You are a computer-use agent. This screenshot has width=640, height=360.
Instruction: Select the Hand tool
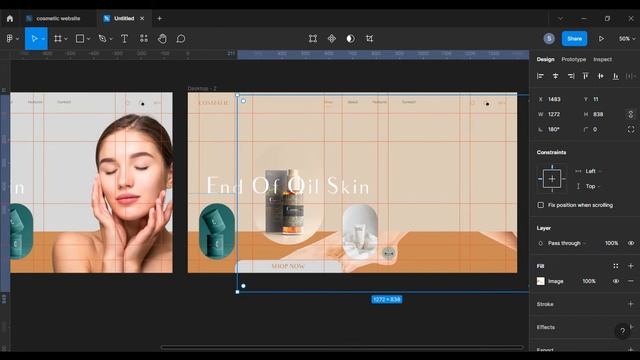[x=162, y=39]
